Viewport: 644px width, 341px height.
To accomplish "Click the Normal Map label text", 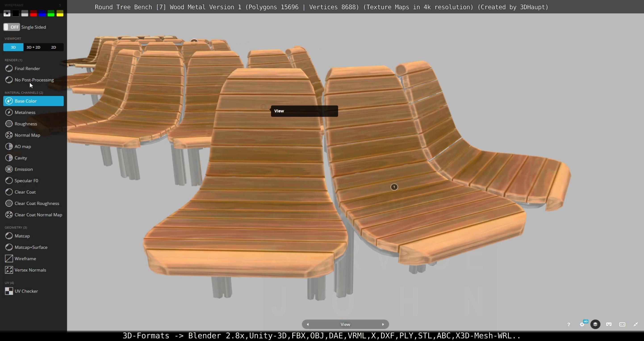I will [x=27, y=135].
